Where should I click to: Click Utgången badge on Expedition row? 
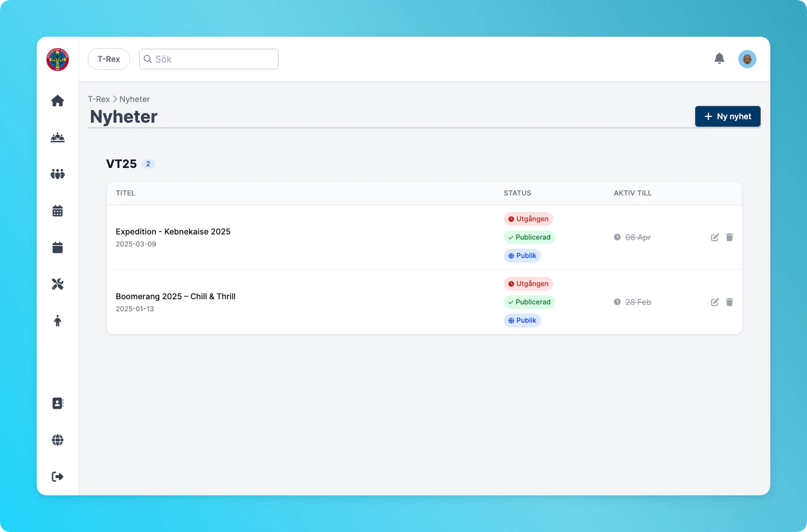528,219
